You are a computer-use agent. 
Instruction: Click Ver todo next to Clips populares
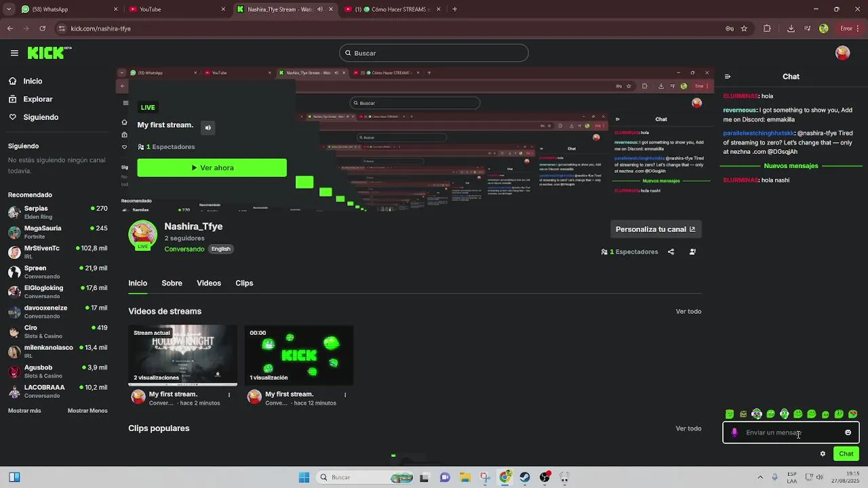point(688,428)
